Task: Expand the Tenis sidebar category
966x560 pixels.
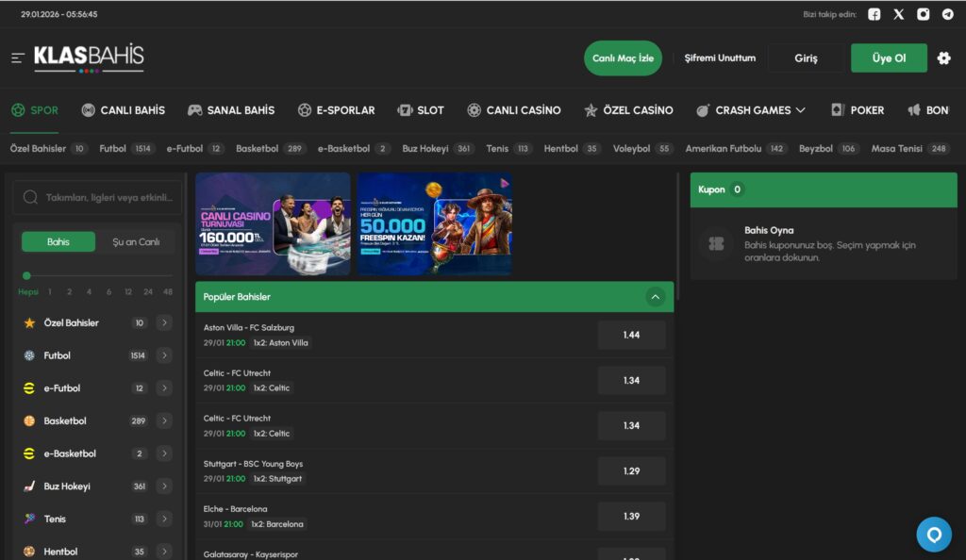Action: coord(164,519)
